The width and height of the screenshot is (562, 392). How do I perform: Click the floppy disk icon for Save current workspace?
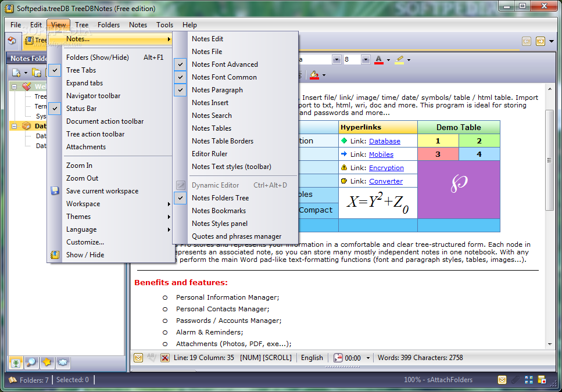click(x=55, y=191)
